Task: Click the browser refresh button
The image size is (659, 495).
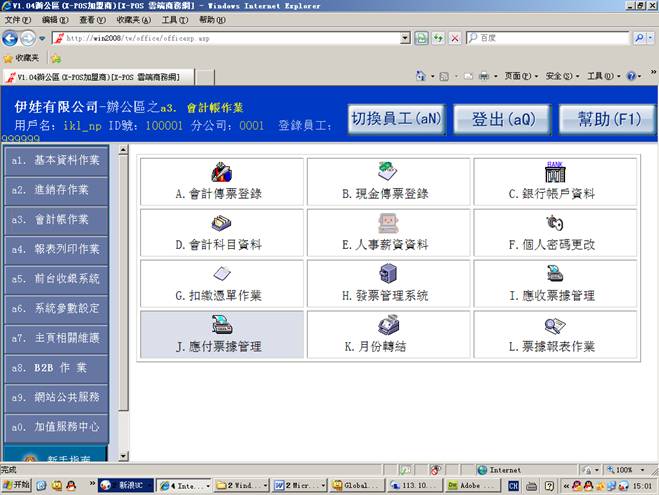Action: 438,38
